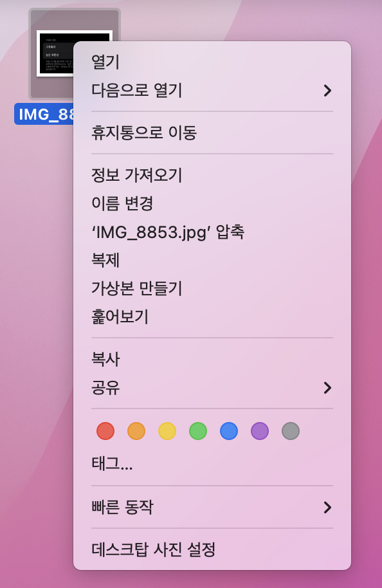Viewport: 382px width, 588px height.
Task: Choose 열기 from the context menu
Action: (x=212, y=62)
